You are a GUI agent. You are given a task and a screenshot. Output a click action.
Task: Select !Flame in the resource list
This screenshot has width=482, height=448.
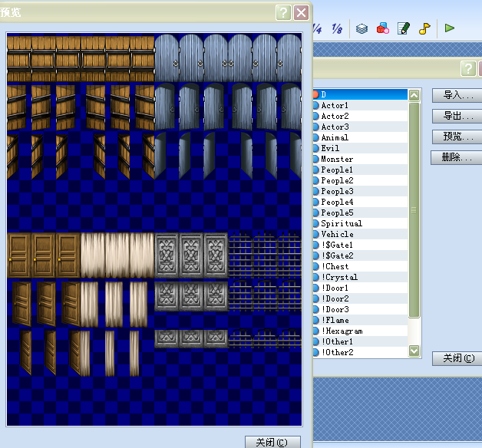pos(360,320)
